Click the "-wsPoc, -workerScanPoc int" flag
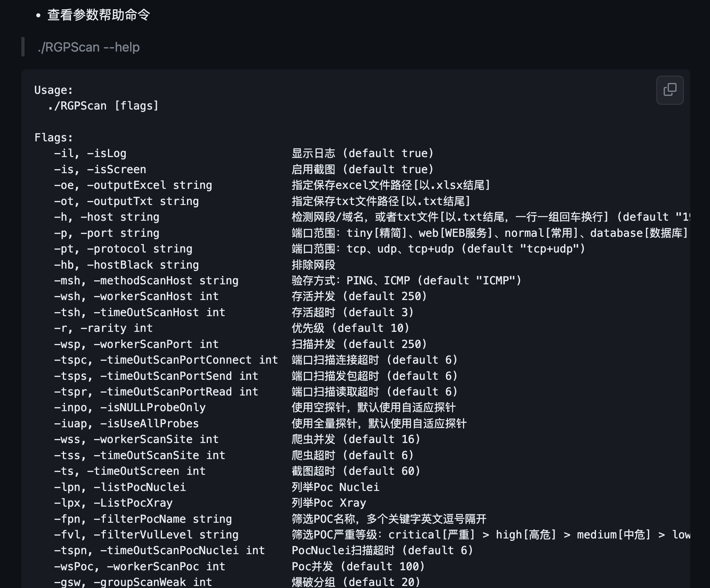The height and width of the screenshot is (588, 710). pyautogui.click(x=139, y=567)
